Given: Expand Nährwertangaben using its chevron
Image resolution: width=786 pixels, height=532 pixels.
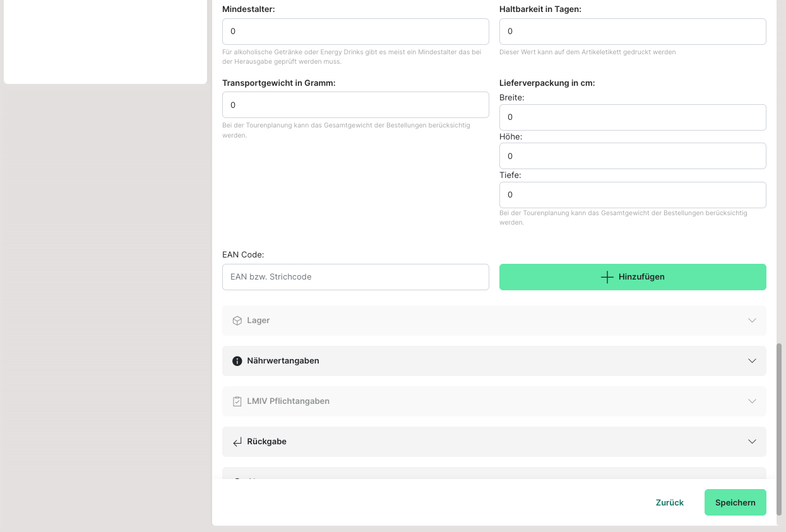Looking at the screenshot, I should pyautogui.click(x=752, y=361).
